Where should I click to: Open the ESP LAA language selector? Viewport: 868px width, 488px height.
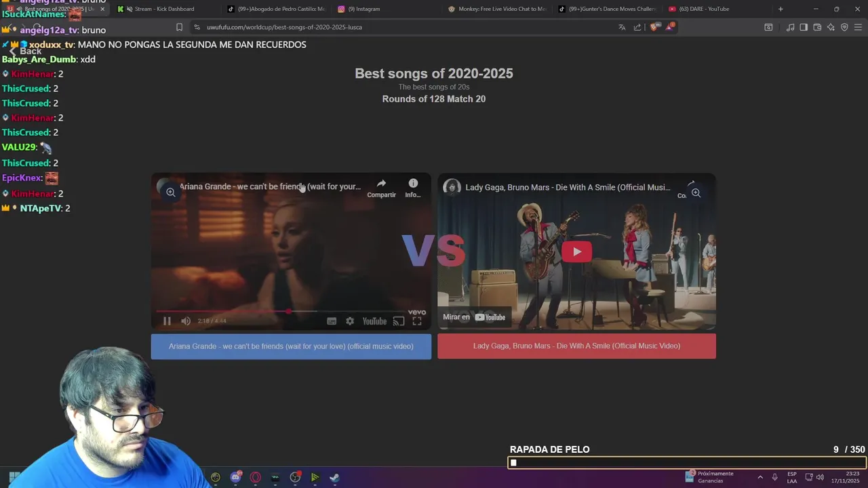(x=792, y=477)
